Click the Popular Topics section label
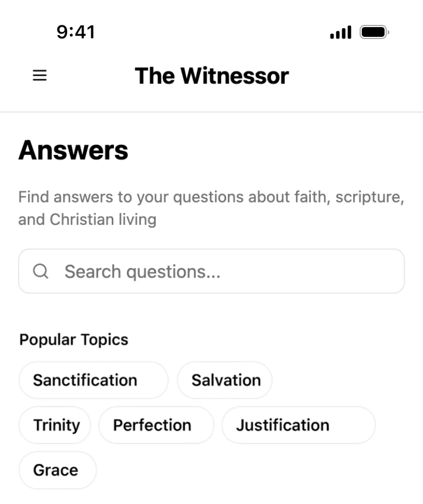This screenshot has width=423, height=504. (x=74, y=340)
